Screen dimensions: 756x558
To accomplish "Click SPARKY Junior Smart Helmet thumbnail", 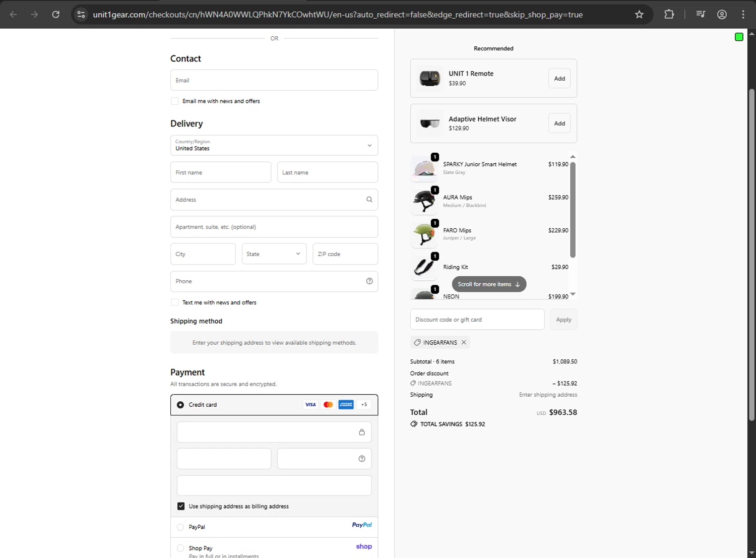I will (424, 168).
